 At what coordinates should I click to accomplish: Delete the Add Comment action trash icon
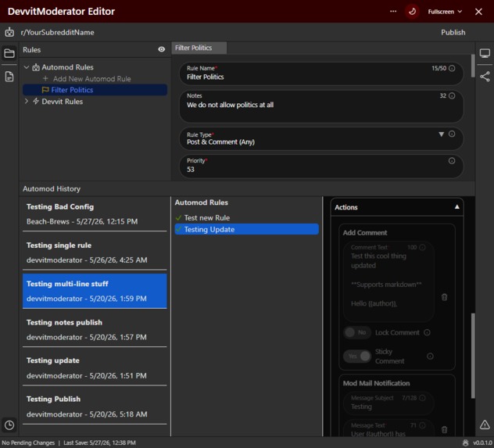[444, 297]
